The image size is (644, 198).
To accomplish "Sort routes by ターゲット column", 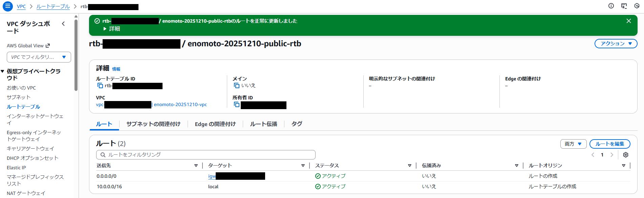I will pyautogui.click(x=303, y=166).
